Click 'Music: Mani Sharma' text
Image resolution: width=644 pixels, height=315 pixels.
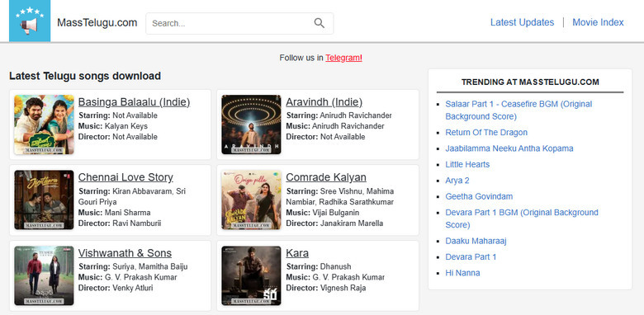point(115,213)
